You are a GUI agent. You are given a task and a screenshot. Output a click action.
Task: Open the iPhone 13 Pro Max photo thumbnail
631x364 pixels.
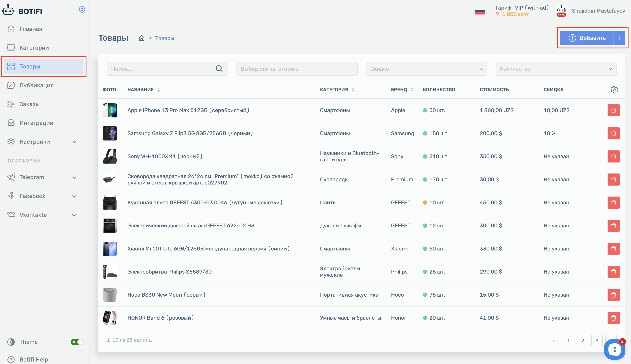[110, 110]
